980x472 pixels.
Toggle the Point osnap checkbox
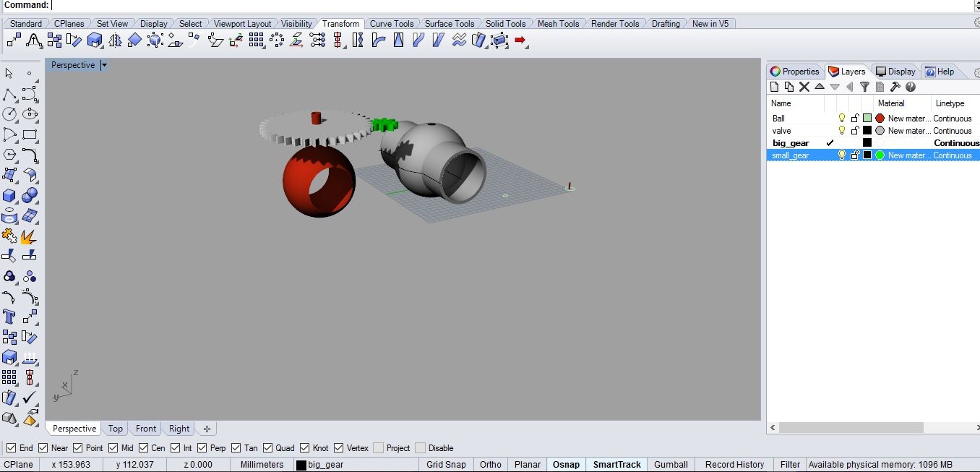[x=78, y=448]
